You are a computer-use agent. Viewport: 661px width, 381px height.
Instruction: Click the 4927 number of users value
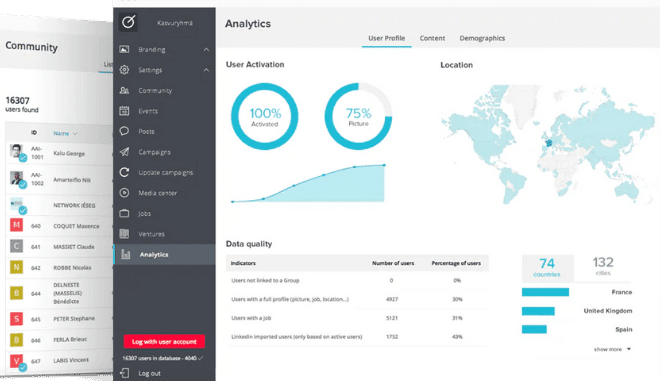tap(392, 299)
